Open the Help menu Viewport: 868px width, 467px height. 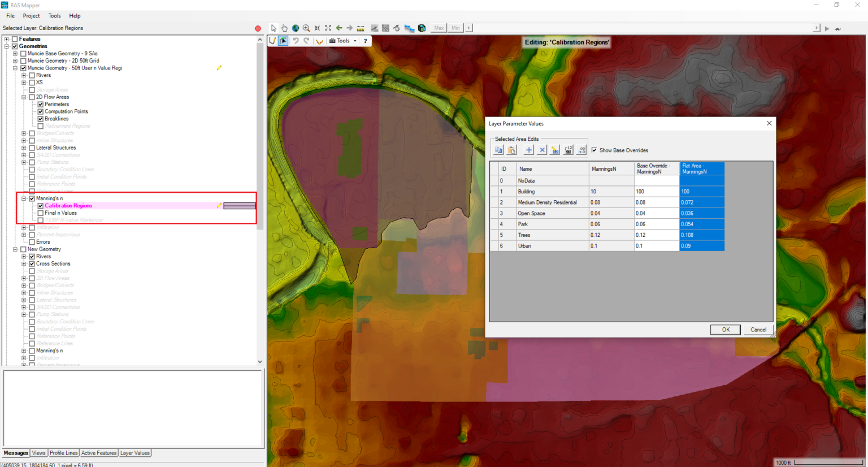click(x=75, y=16)
